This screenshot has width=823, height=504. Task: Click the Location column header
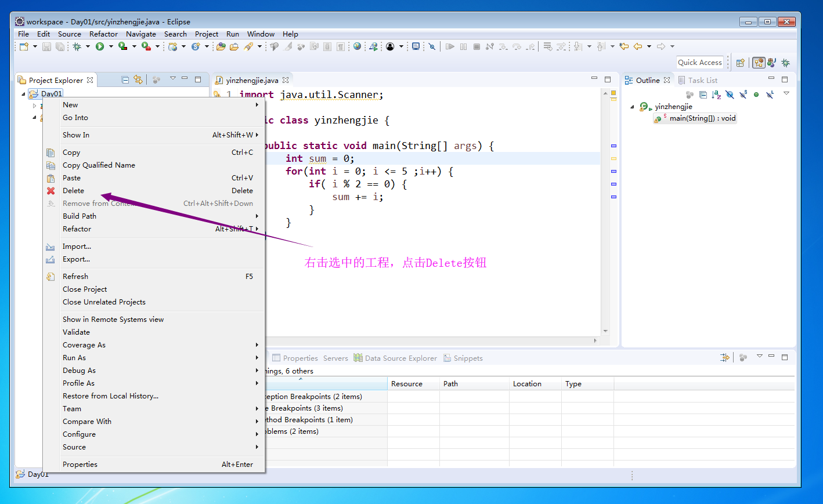click(x=535, y=384)
